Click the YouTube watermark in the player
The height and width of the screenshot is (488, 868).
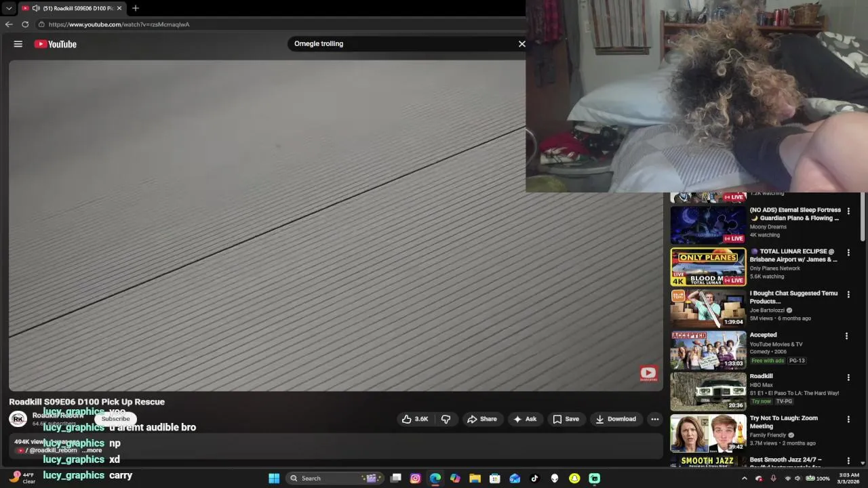pyautogui.click(x=648, y=373)
